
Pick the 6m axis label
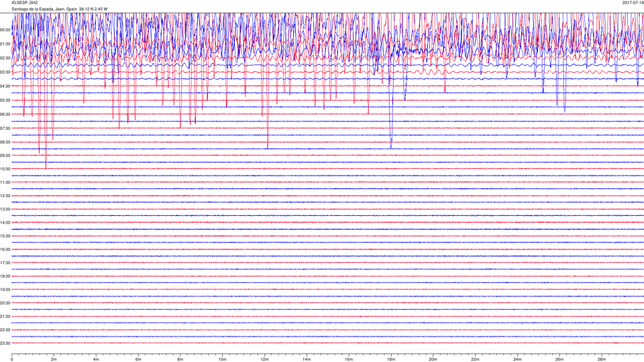click(138, 359)
